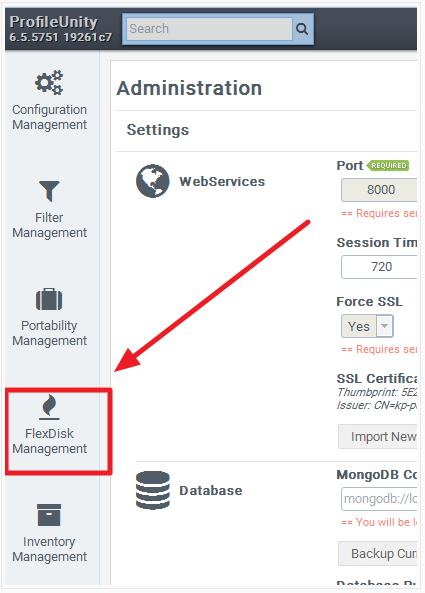The image size is (425, 593).
Task: Click the WebServices section heading
Action: pyautogui.click(x=222, y=182)
